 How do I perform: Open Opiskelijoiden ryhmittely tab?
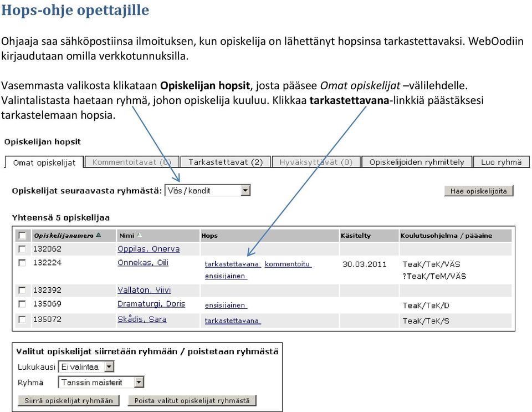[417, 162]
